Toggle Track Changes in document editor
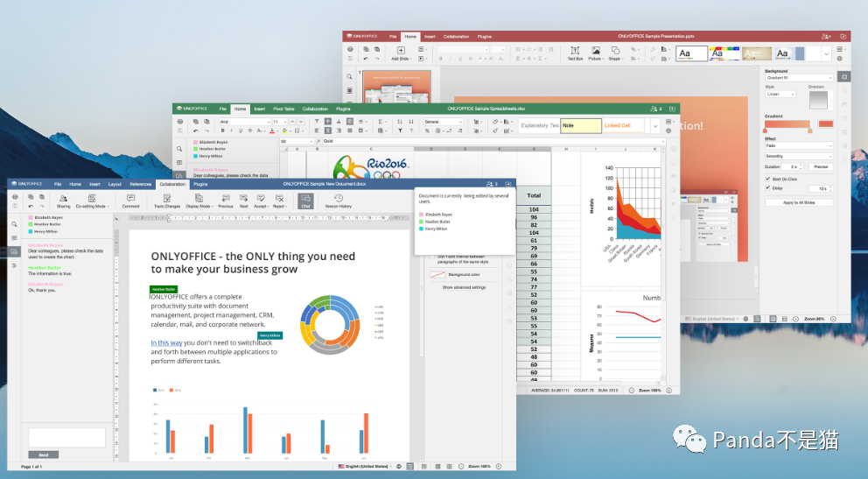The width and height of the screenshot is (868, 479). 167,201
